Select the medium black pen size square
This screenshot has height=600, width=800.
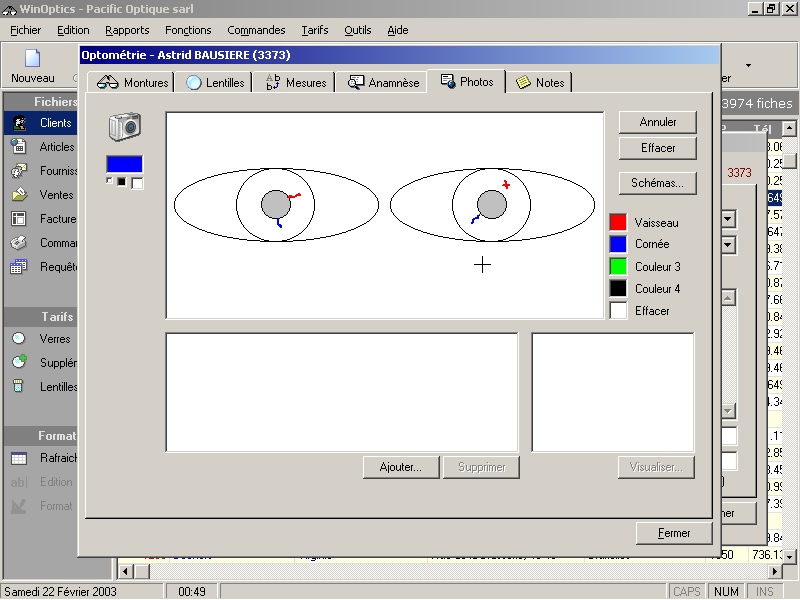click(121, 182)
